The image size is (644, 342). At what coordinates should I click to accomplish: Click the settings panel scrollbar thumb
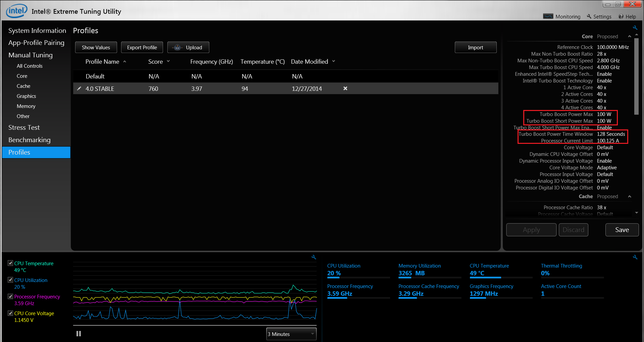[x=637, y=76]
